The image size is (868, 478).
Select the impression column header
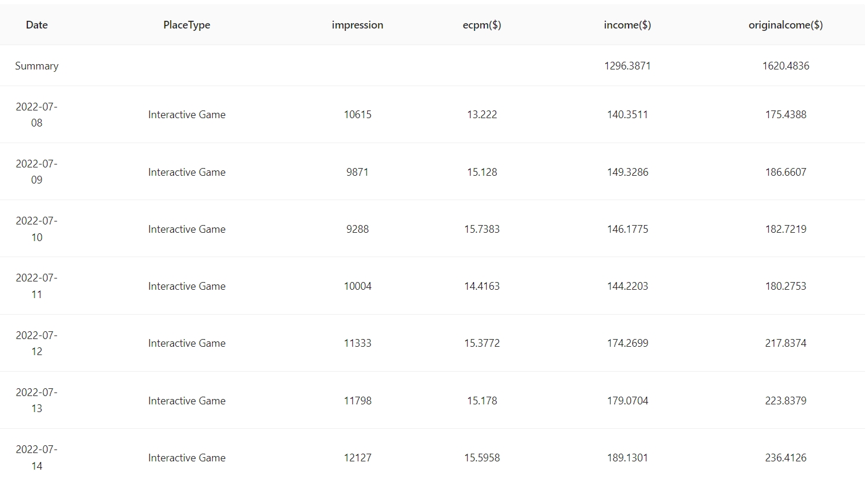tap(357, 25)
